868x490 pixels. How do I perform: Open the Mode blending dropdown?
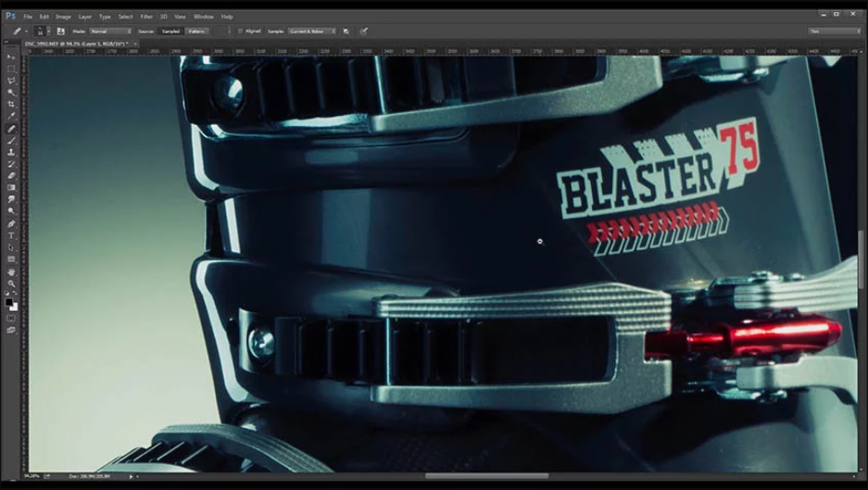point(110,31)
